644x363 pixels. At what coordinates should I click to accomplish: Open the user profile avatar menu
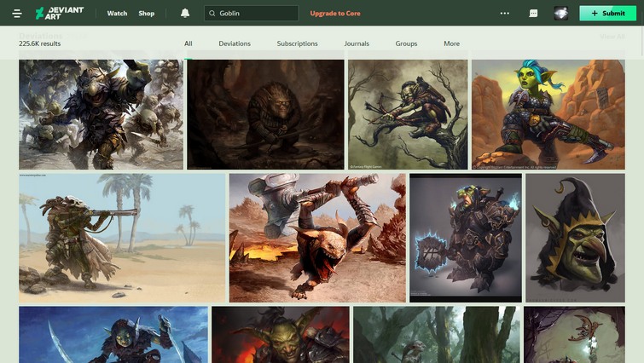pyautogui.click(x=561, y=13)
